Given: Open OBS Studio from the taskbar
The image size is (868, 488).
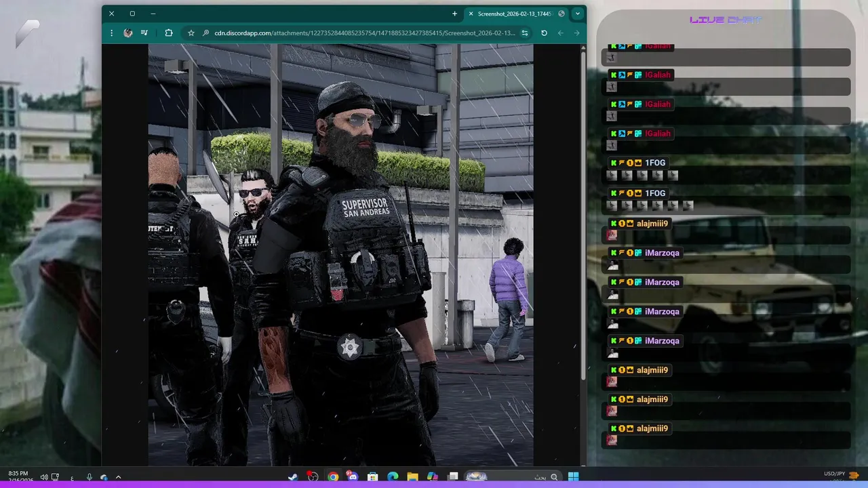Looking at the screenshot, I should click(x=313, y=477).
